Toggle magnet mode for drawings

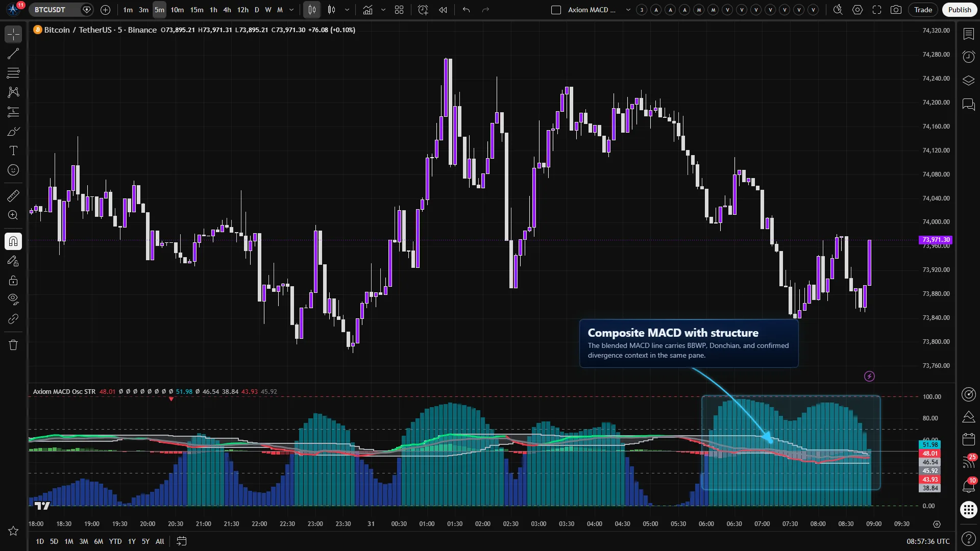click(x=13, y=241)
